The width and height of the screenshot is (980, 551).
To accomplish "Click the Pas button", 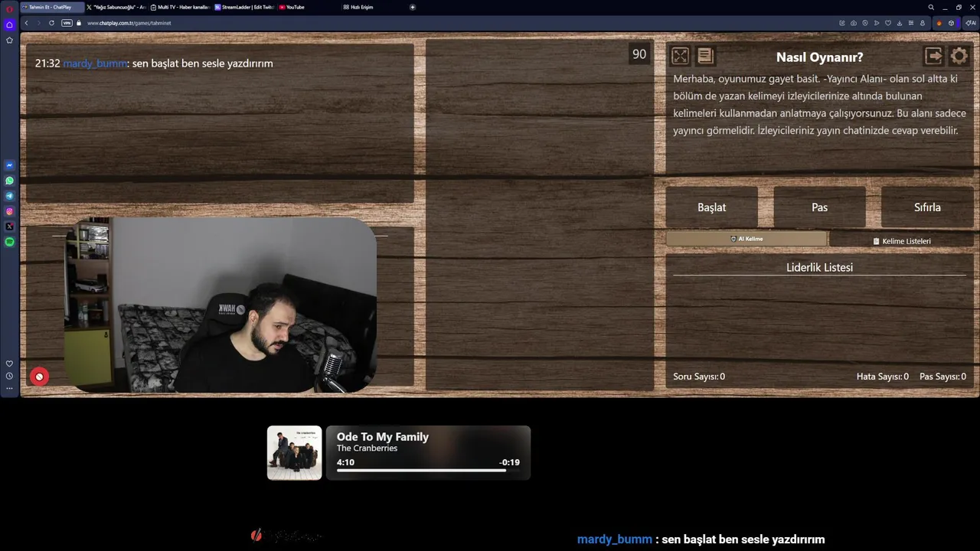I will coord(819,207).
